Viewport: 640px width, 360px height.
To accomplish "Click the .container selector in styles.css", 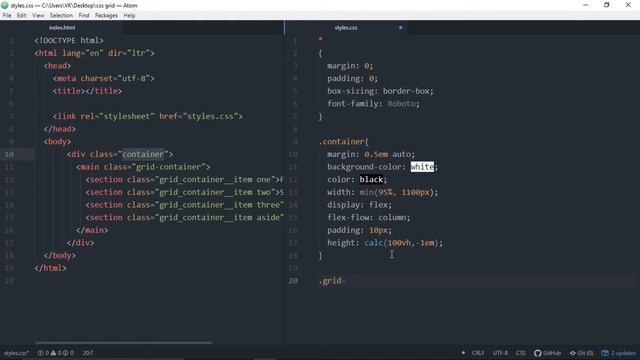I will 341,142.
